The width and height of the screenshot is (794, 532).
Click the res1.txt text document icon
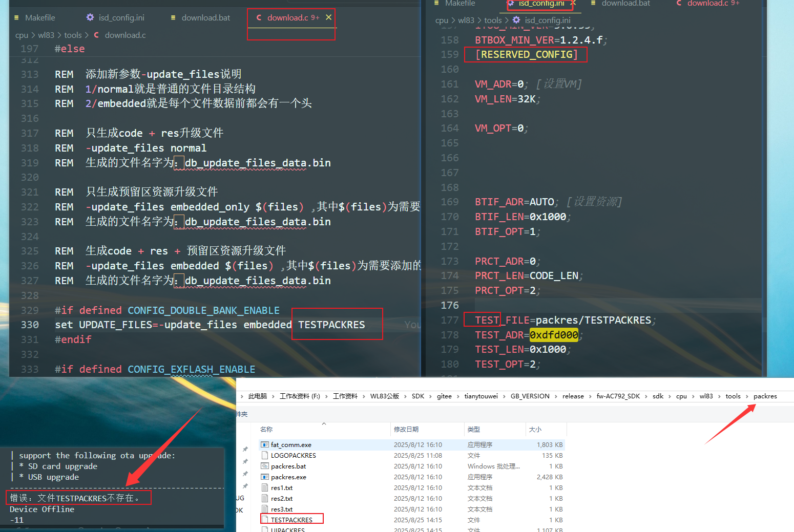coord(265,487)
